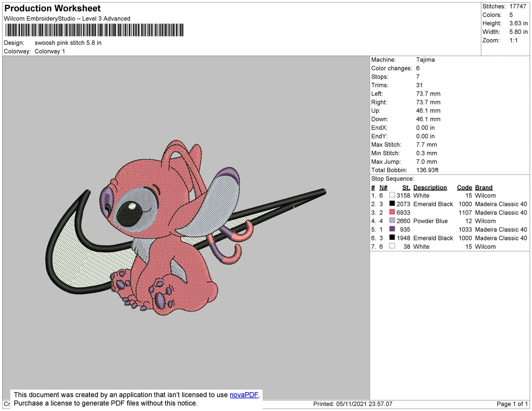Click the Total Bobbin value 136.93ft
Image resolution: width=532 pixels, height=411 pixels.
pos(427,170)
